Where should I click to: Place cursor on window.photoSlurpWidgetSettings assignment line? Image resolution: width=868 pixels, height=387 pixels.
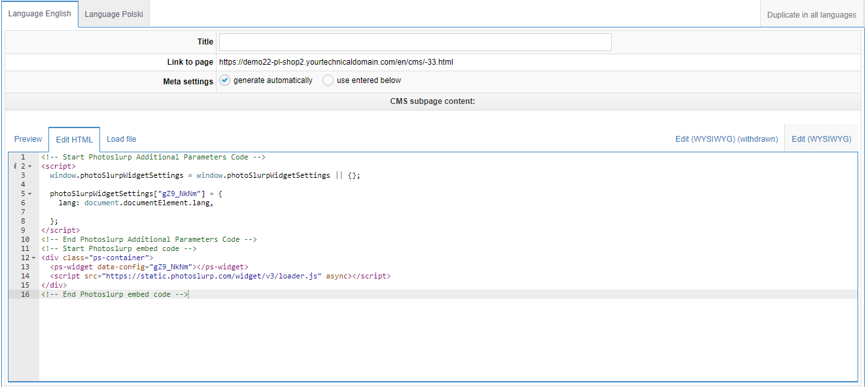205,175
